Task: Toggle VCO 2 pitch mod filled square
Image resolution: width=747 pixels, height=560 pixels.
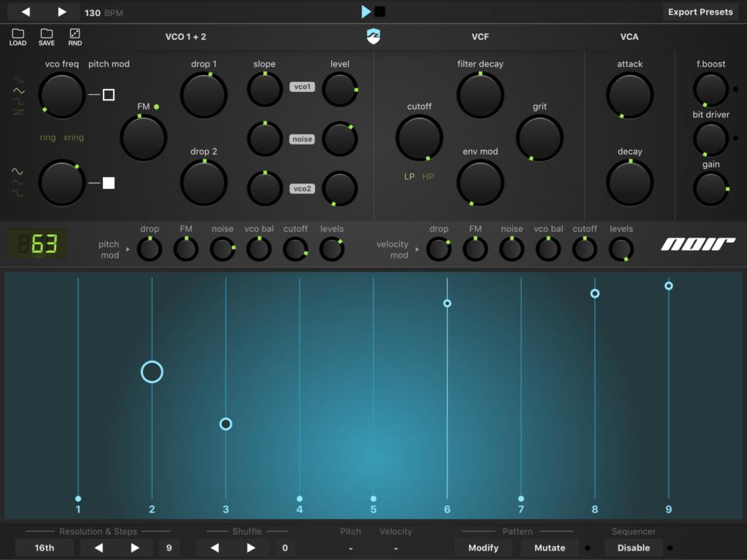Action: pyautogui.click(x=109, y=183)
